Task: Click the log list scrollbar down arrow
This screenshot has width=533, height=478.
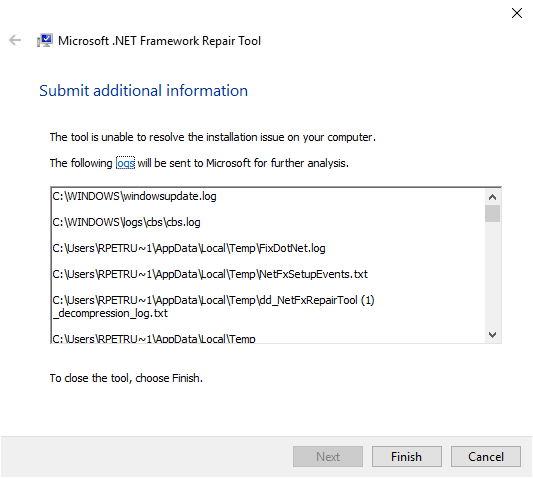Action: pyautogui.click(x=492, y=335)
